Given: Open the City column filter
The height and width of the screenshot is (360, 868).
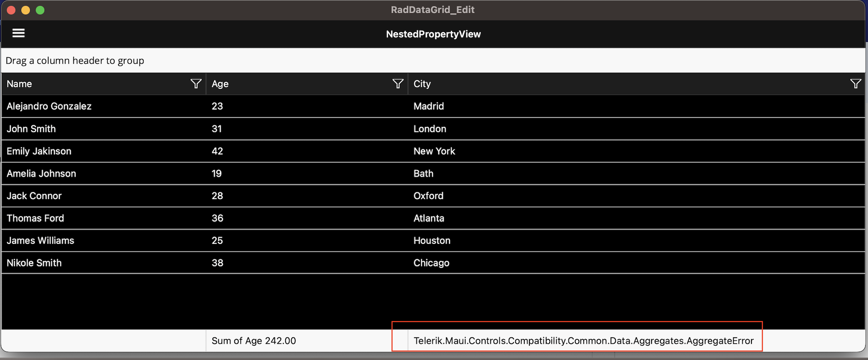Looking at the screenshot, I should [855, 84].
